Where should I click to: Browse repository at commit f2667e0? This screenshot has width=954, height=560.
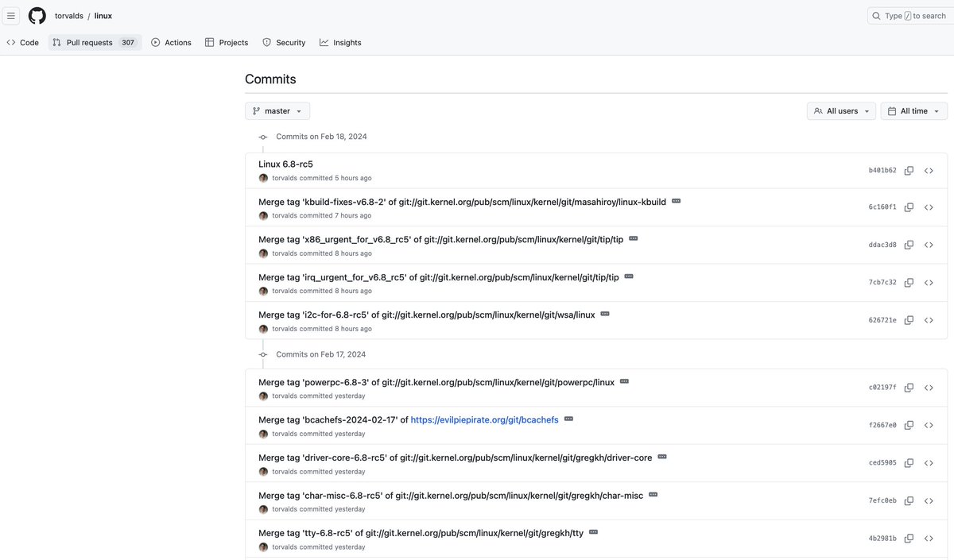click(x=929, y=425)
